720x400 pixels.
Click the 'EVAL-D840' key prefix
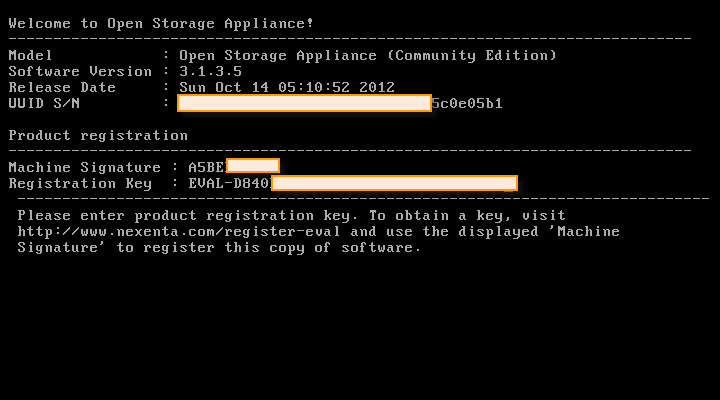[x=229, y=183]
